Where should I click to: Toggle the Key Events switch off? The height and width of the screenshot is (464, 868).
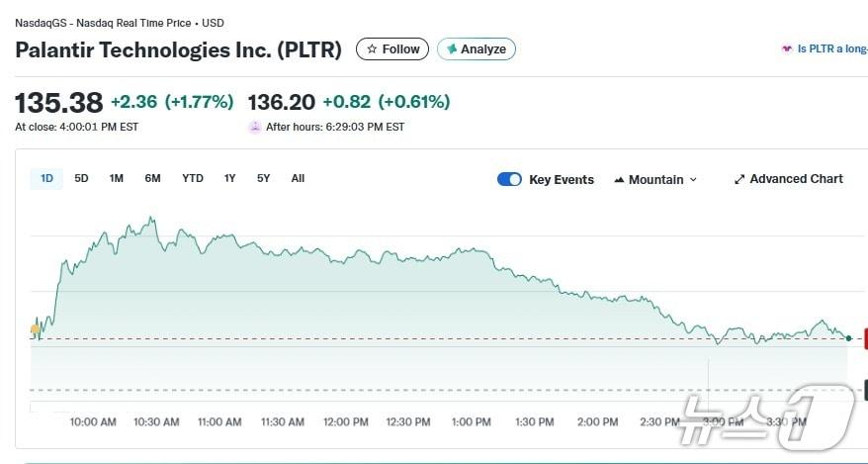[x=509, y=179]
